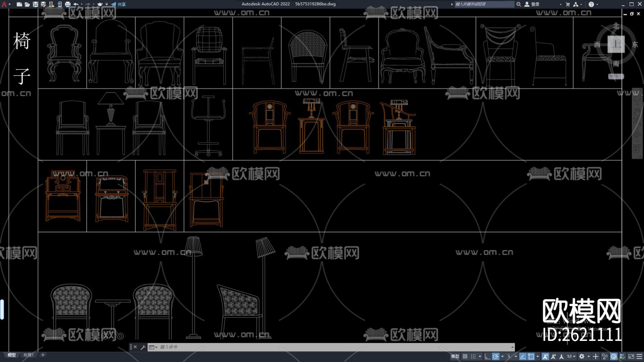Screen dimensions: 644x362
Task: Toggle isometric drafting icon
Action: coord(509,356)
